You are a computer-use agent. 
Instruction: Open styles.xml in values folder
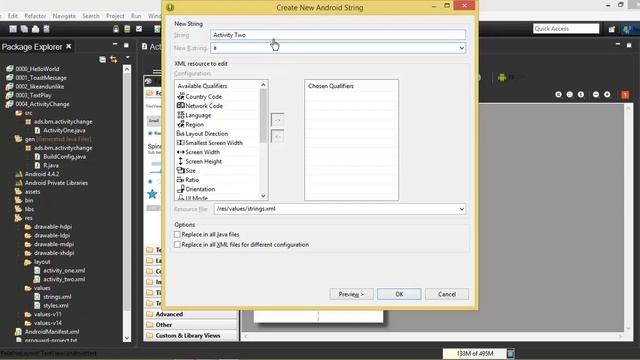point(51,306)
